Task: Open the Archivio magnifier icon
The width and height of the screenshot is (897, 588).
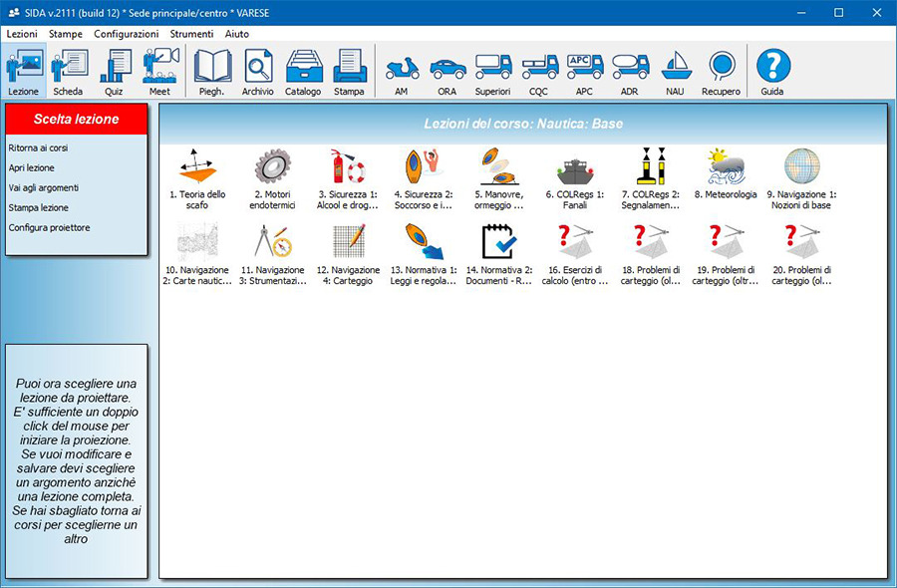Action: coord(258,72)
